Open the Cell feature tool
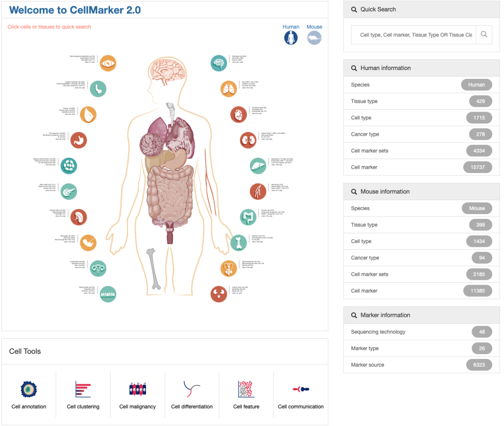504x426 pixels. coord(246,395)
